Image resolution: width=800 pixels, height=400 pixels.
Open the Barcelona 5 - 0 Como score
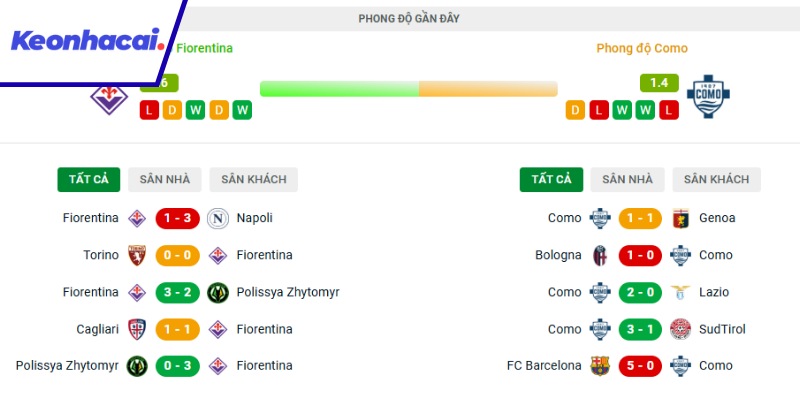[640, 366]
